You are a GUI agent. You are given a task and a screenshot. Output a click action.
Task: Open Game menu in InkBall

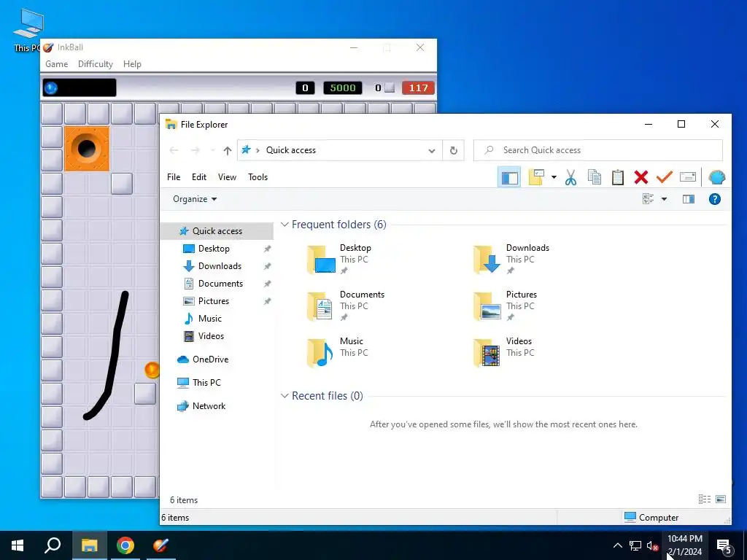[57, 64]
